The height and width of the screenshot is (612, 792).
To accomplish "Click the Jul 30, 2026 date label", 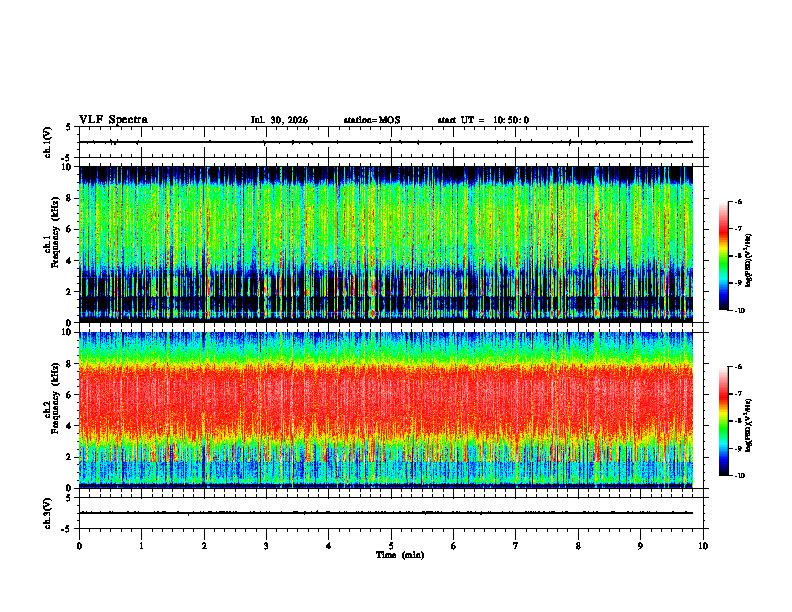I will (x=279, y=120).
